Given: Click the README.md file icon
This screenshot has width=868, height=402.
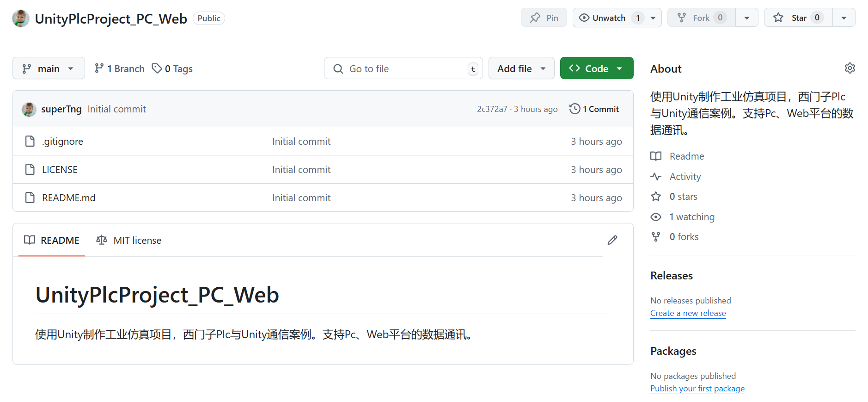Looking at the screenshot, I should tap(30, 198).
